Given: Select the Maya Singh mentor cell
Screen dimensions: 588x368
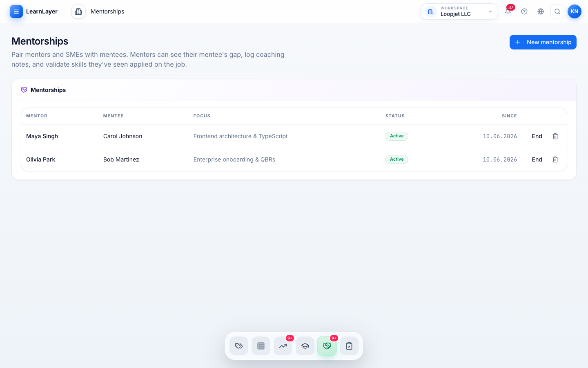Looking at the screenshot, I should tap(42, 136).
